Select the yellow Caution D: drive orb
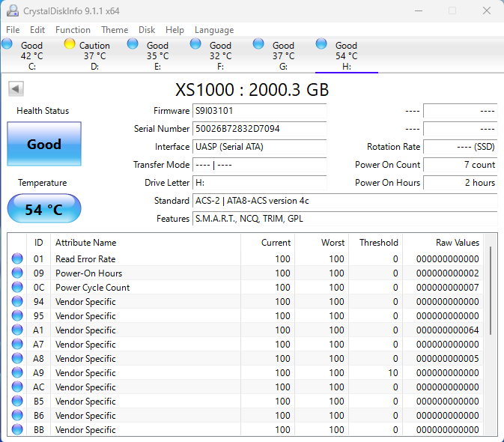504x442 pixels. 70,44
